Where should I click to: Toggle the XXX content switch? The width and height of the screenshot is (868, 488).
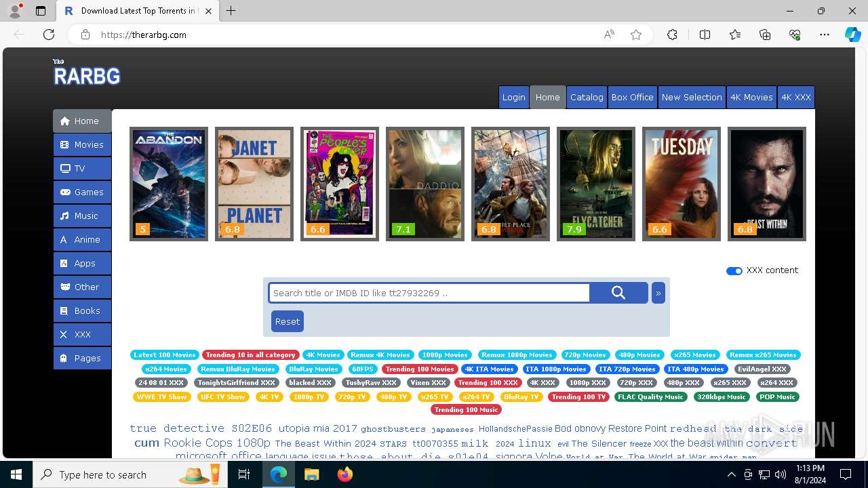click(734, 270)
